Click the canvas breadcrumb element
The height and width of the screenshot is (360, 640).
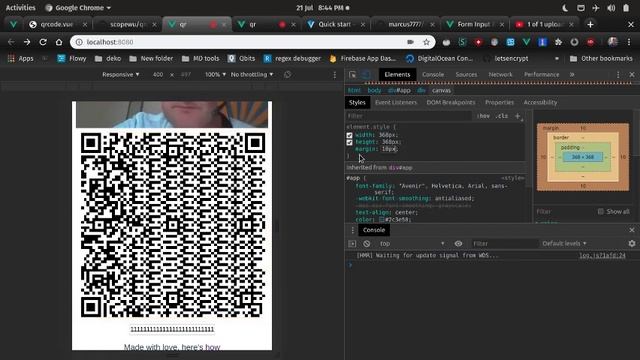coord(441,91)
